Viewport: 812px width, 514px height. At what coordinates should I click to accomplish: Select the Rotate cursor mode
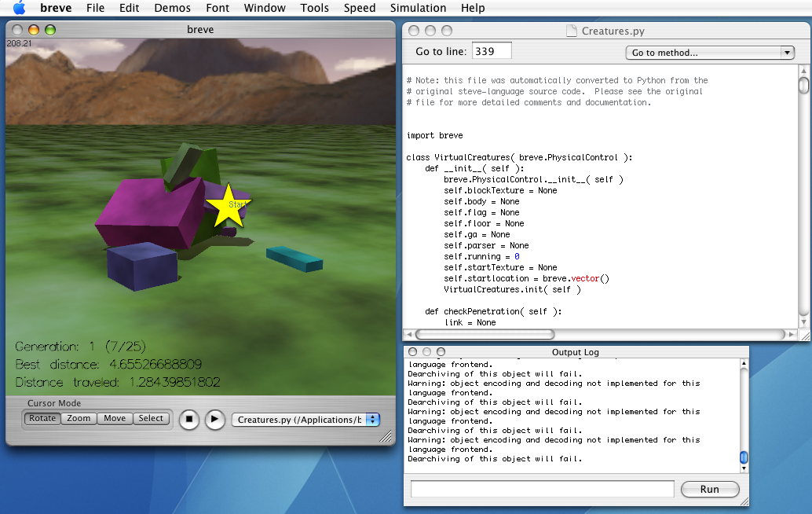(x=42, y=418)
